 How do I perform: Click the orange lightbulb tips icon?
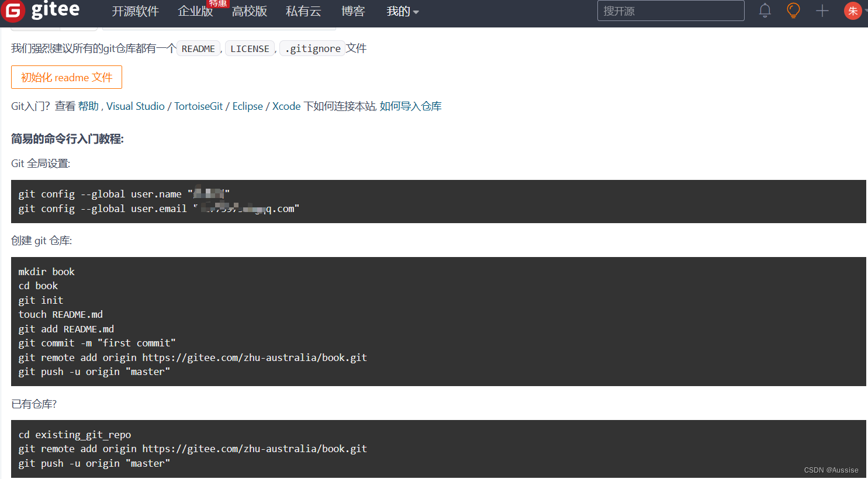(x=793, y=11)
